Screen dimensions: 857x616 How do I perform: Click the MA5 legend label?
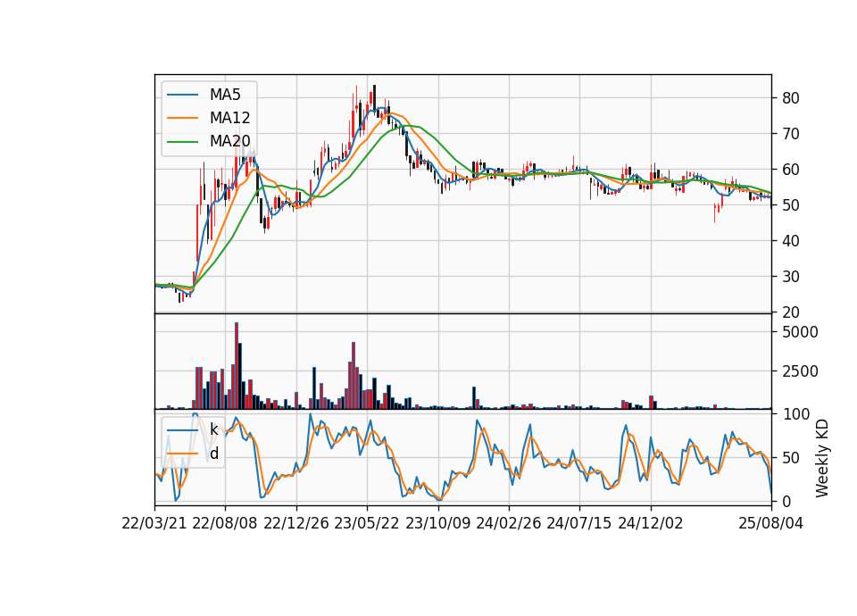[225, 95]
